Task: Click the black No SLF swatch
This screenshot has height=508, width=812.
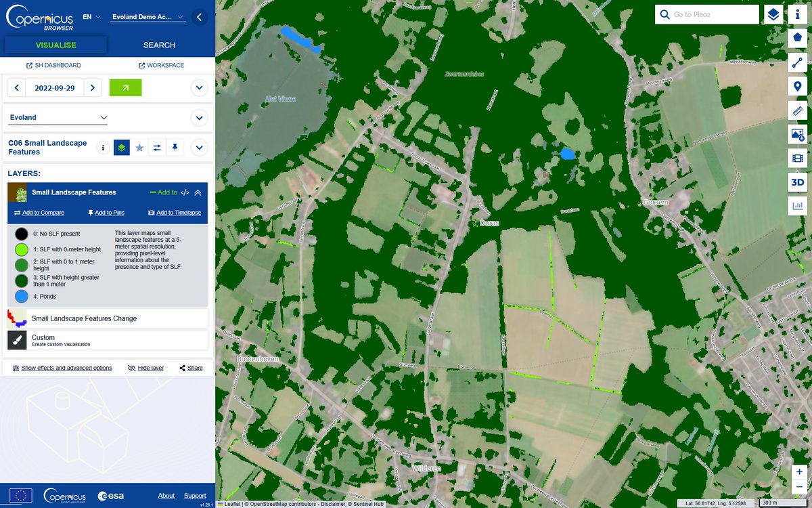Action: point(22,234)
